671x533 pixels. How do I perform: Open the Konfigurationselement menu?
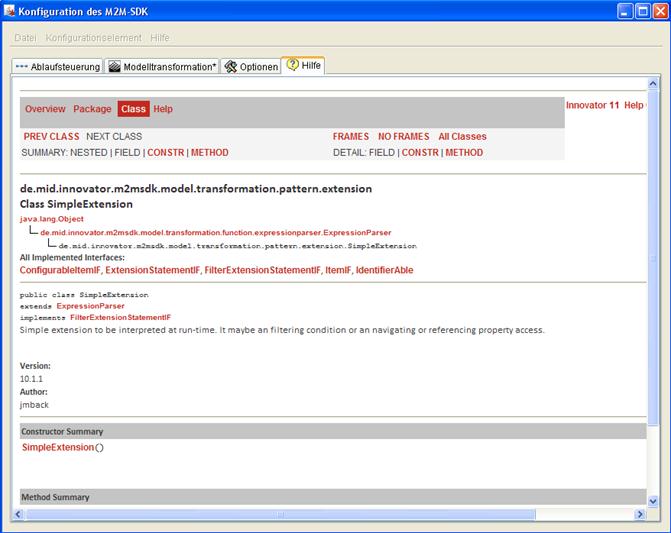point(93,38)
